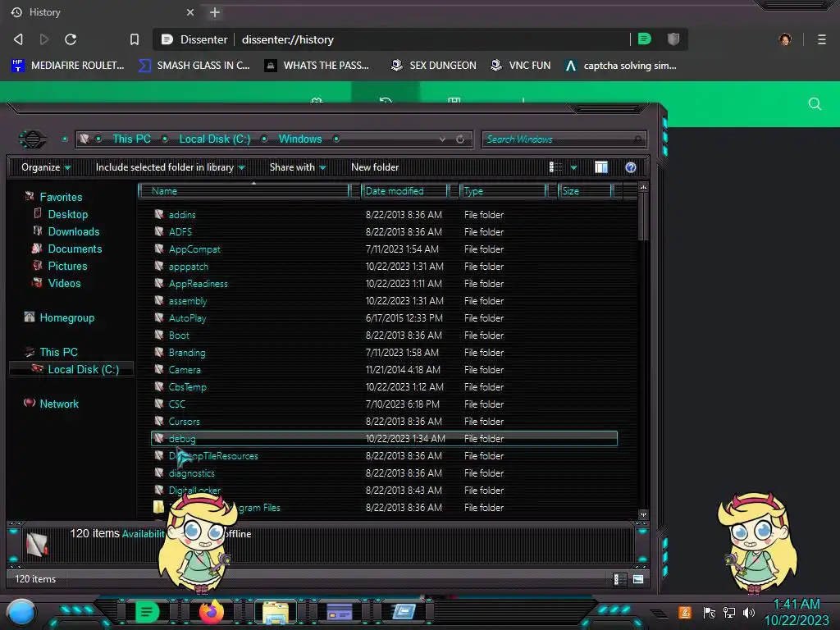This screenshot has width=840, height=630.
Task: Change your view icon in Explorer
Action: click(555, 167)
